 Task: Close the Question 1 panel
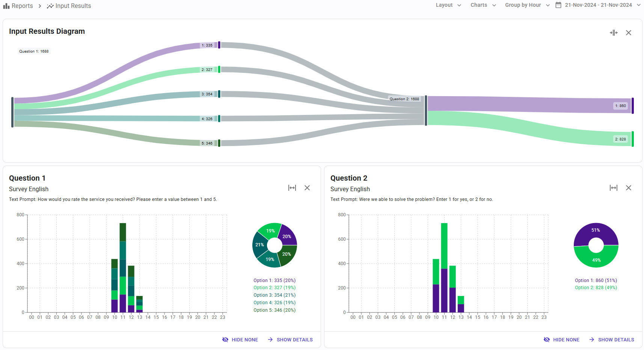click(x=307, y=188)
